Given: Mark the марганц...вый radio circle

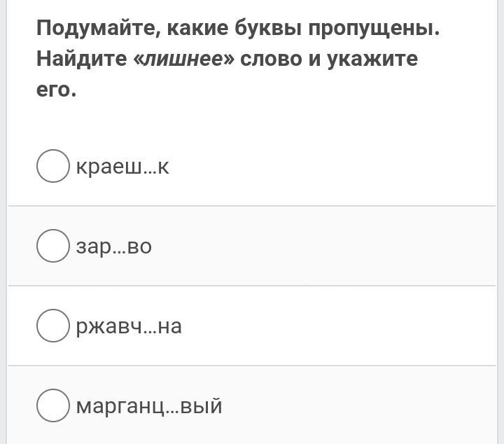Looking at the screenshot, I should (53, 405).
